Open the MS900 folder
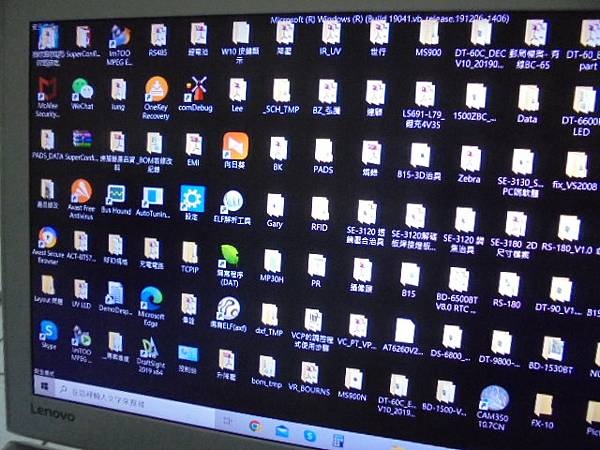The width and height of the screenshot is (600, 450). 429,38
